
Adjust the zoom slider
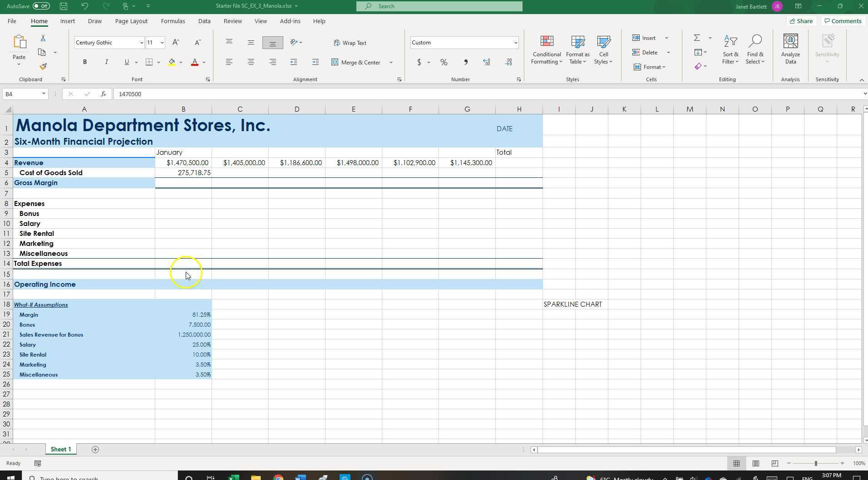(816, 463)
